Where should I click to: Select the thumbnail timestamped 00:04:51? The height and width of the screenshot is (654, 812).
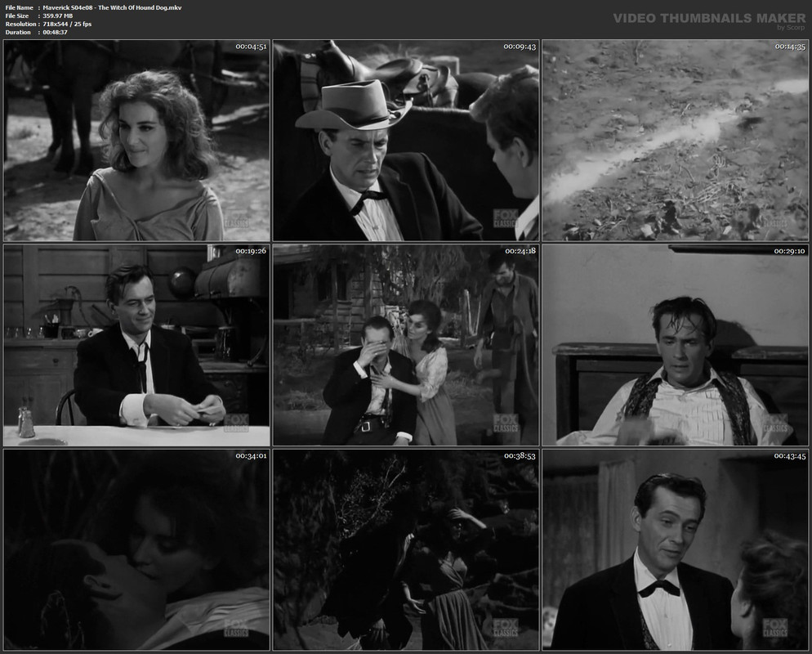click(136, 141)
